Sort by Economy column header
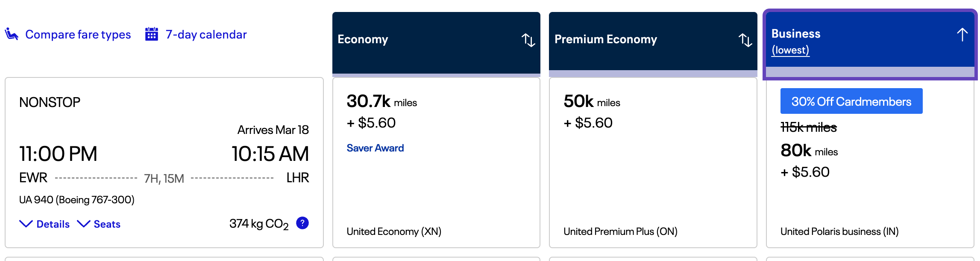This screenshot has width=980, height=261. pyautogui.click(x=363, y=39)
